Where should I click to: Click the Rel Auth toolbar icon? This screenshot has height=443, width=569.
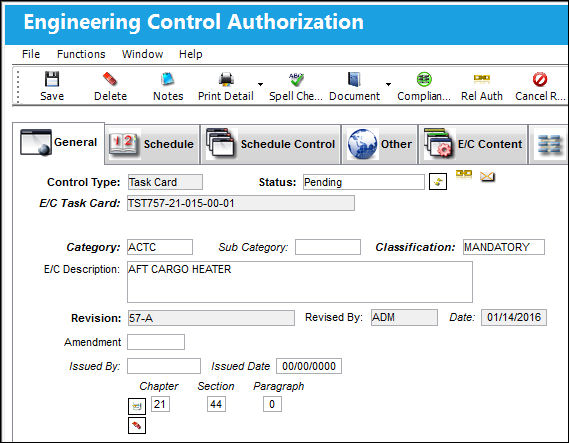coord(482,78)
